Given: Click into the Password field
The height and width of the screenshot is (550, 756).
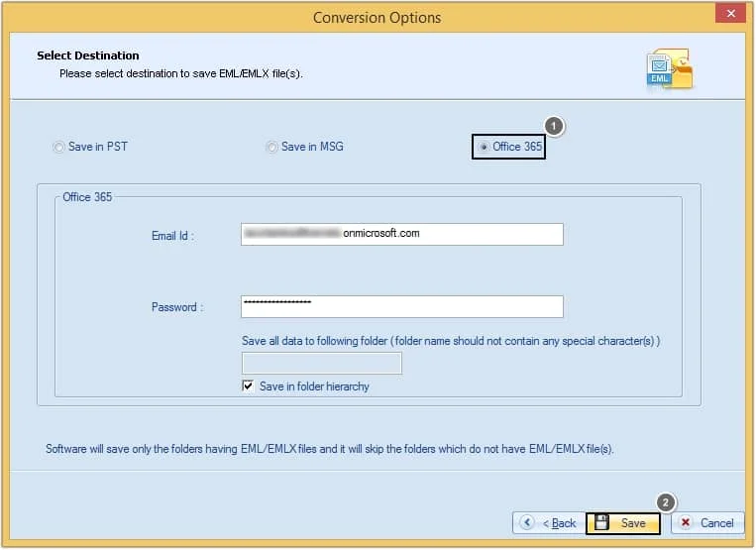Looking at the screenshot, I should pos(401,306).
